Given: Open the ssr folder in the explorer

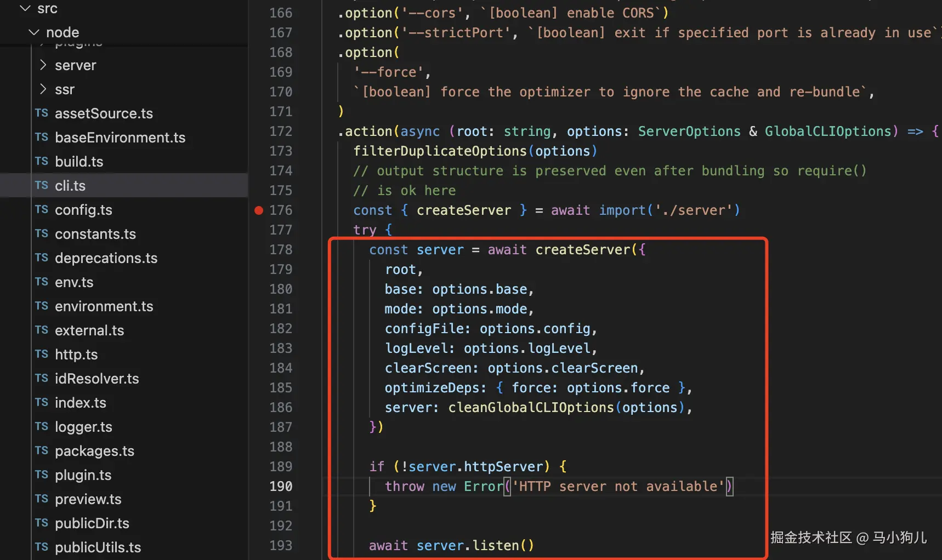Looking at the screenshot, I should (65, 89).
